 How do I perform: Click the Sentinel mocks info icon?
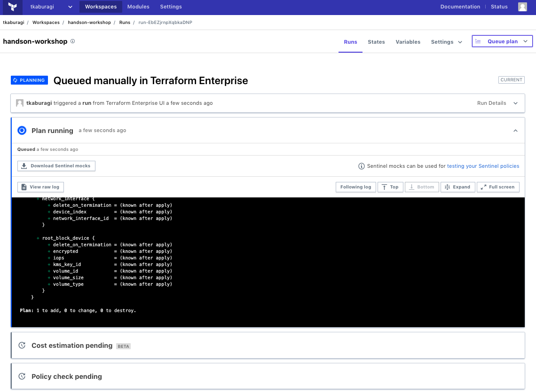pyautogui.click(x=362, y=166)
